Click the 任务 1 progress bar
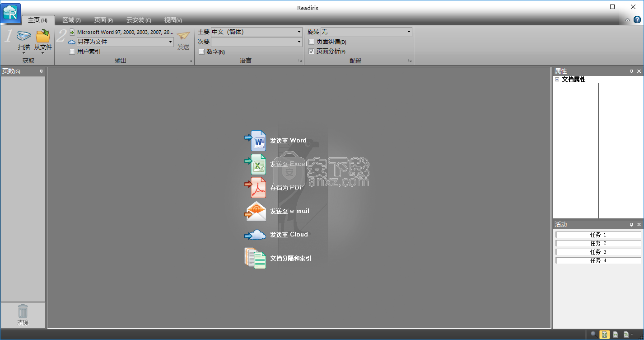 click(598, 235)
